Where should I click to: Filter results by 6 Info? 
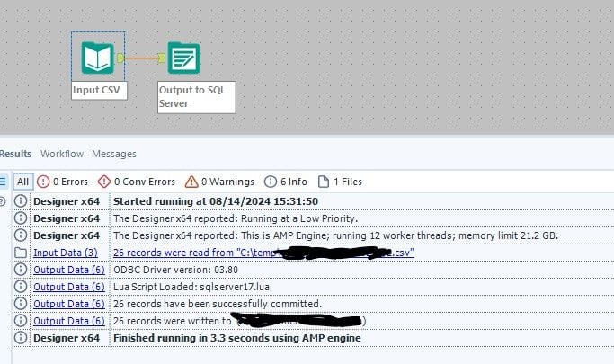click(286, 182)
